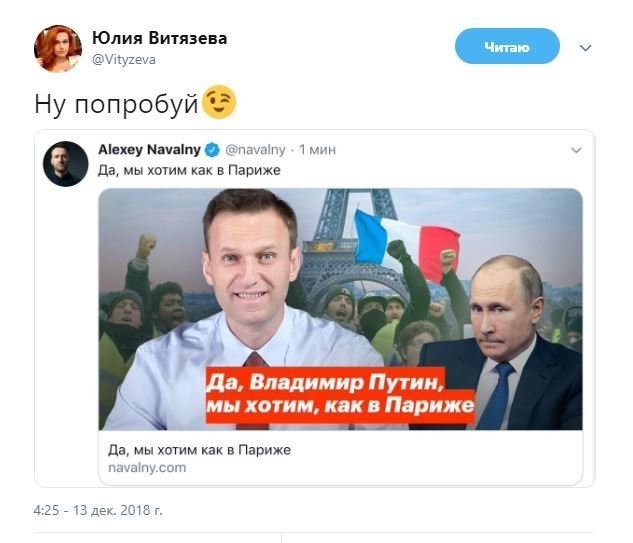The image size is (633, 543).
Task: Open the link preview image thumbnail
Action: coord(340,309)
